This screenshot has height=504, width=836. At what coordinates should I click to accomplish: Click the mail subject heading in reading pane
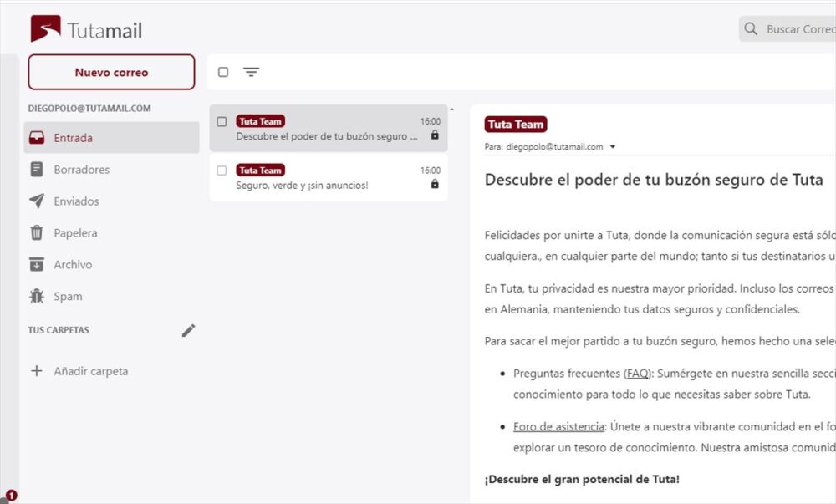tap(654, 180)
